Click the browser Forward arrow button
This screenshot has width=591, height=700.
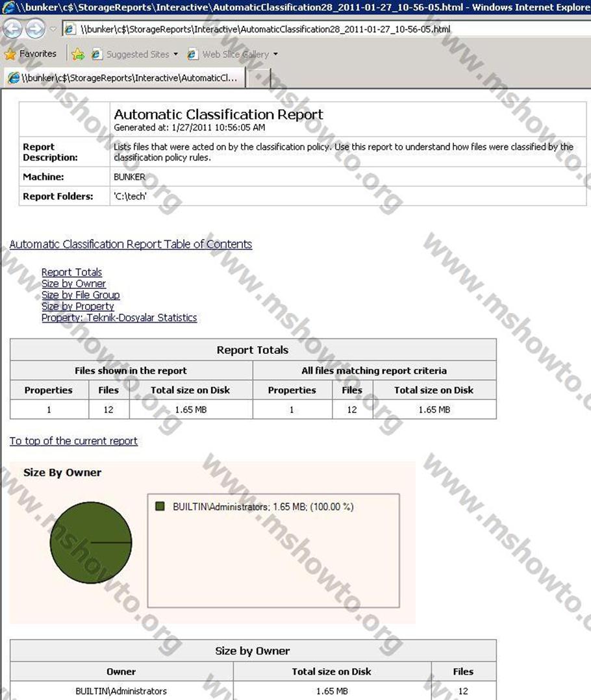pyautogui.click(x=35, y=29)
